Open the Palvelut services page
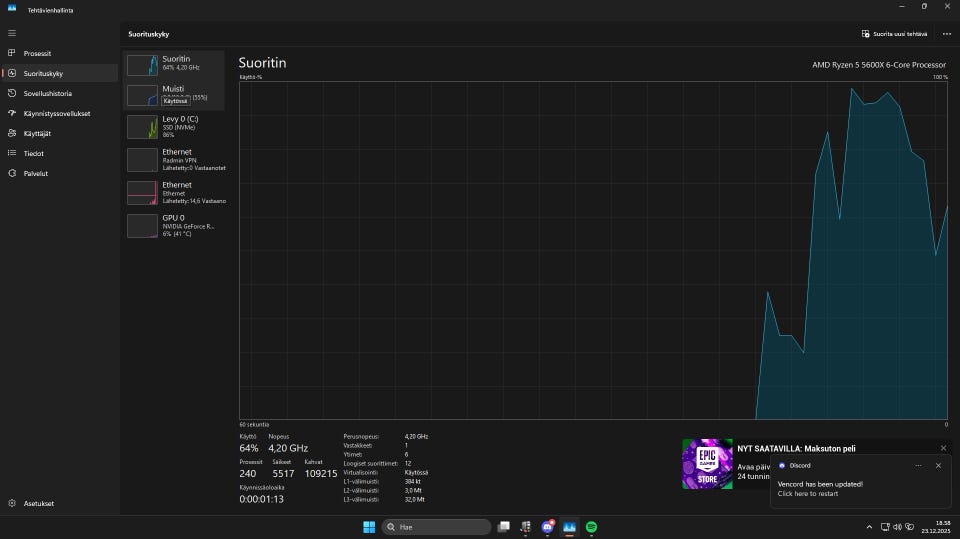 pos(35,173)
